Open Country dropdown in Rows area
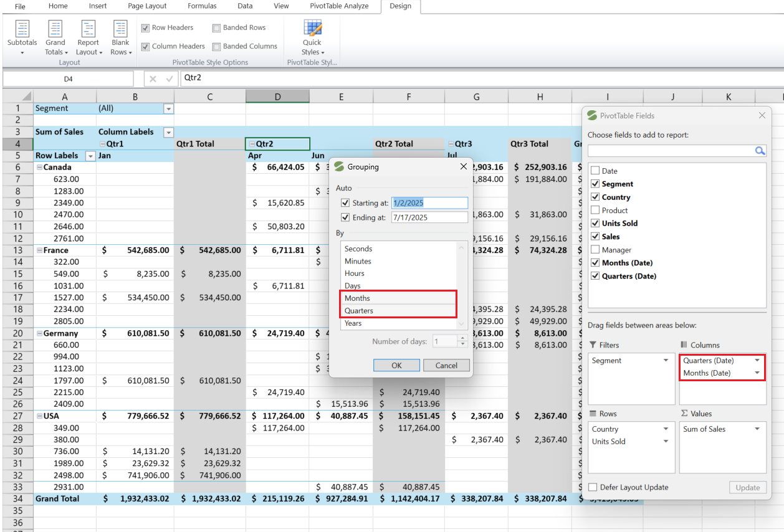 tap(666, 429)
